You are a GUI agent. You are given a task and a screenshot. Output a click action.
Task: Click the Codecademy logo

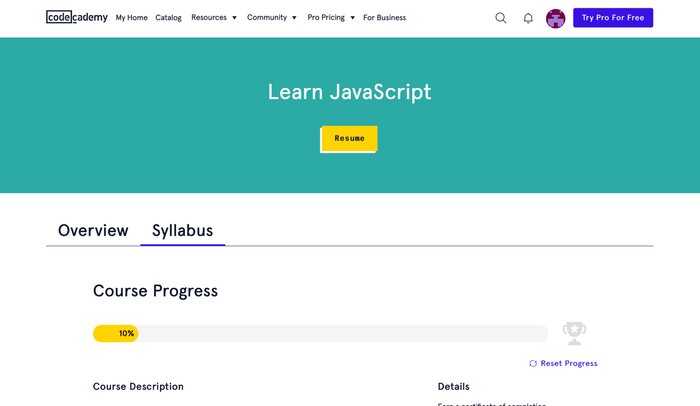(x=77, y=17)
